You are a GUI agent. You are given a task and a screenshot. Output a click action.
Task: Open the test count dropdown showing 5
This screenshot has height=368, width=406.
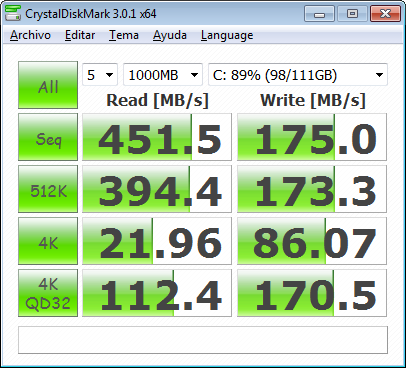point(100,75)
